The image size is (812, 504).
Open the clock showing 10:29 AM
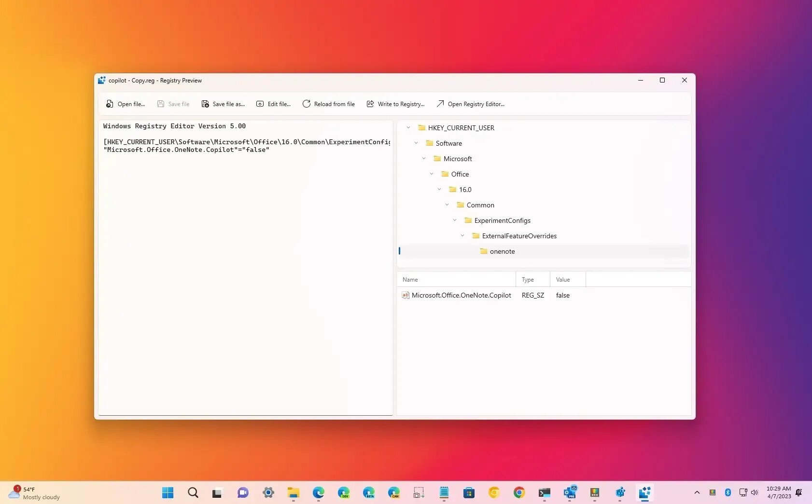point(779,492)
